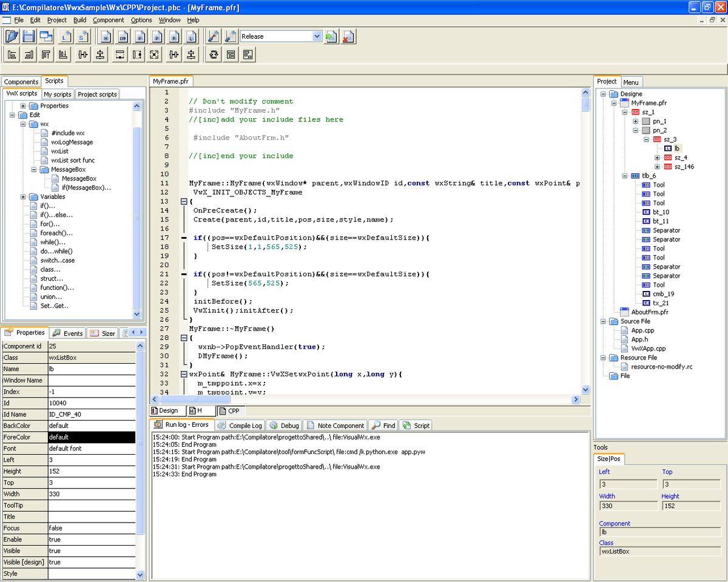Switch to the Project scripts tab

point(97,95)
